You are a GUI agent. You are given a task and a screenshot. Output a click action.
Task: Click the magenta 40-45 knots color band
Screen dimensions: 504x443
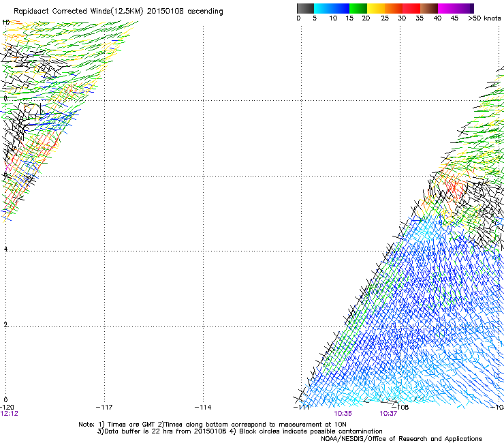pos(447,8)
